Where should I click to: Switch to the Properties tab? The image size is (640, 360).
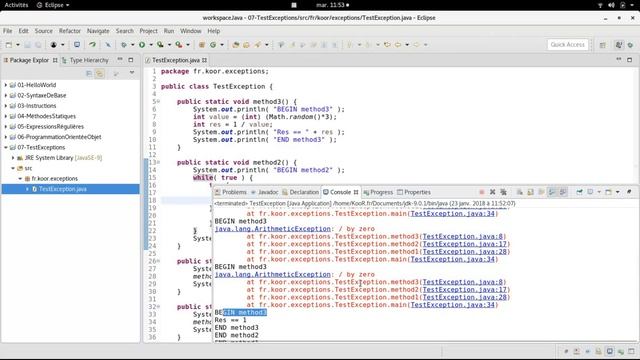click(x=414, y=192)
